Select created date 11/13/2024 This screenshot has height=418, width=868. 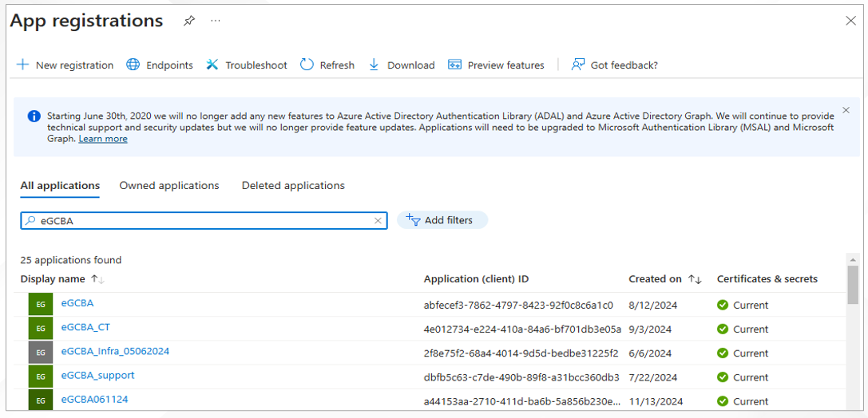(x=656, y=401)
